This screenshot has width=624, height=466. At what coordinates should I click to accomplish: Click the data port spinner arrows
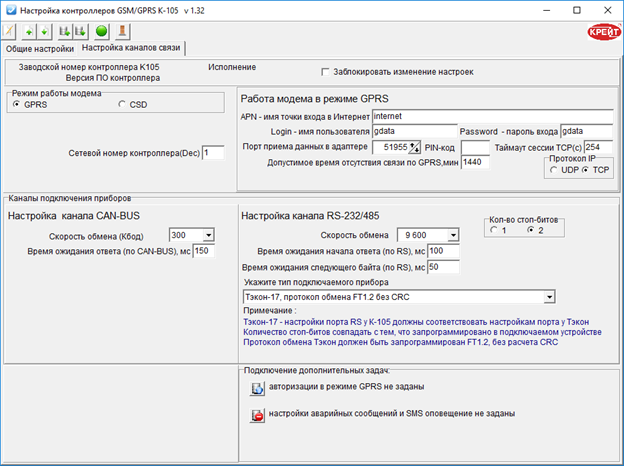(415, 147)
